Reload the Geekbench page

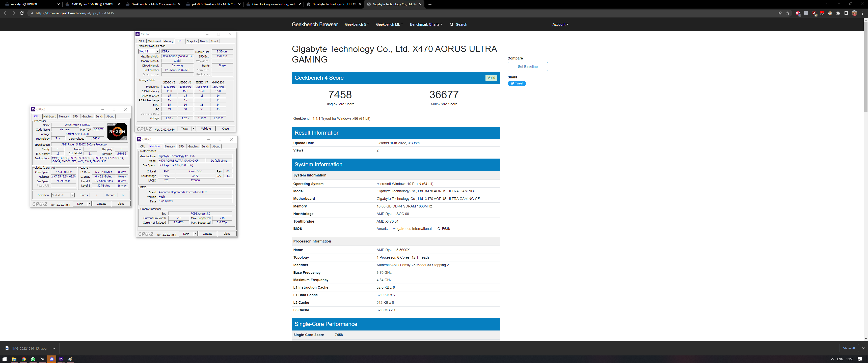click(21, 13)
